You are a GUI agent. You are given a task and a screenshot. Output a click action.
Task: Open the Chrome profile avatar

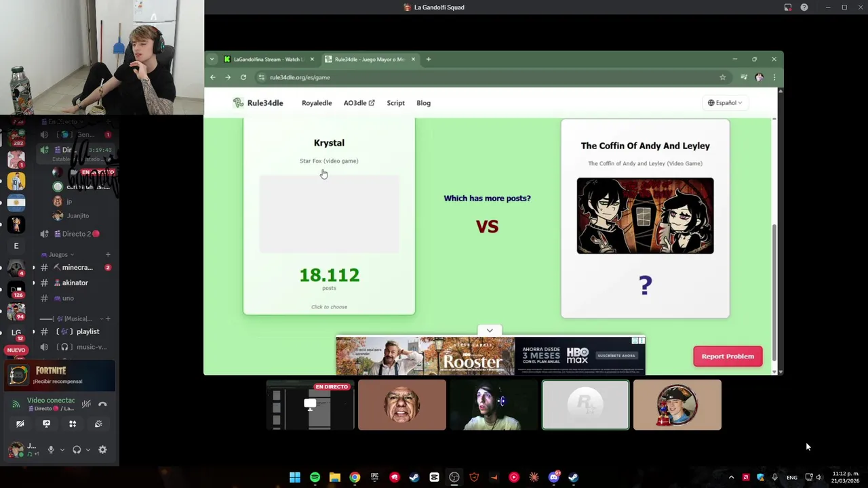click(x=759, y=77)
